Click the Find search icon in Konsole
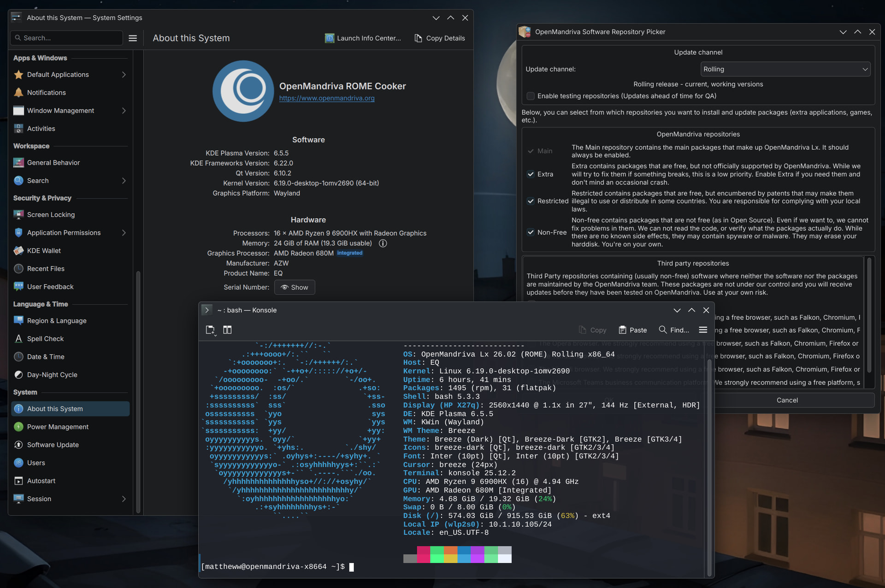 tap(663, 330)
